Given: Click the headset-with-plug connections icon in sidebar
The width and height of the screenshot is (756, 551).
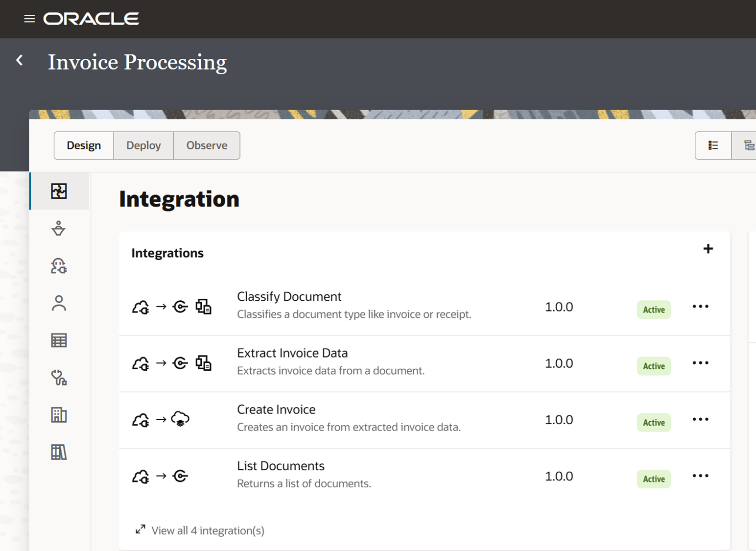Looking at the screenshot, I should (x=59, y=266).
